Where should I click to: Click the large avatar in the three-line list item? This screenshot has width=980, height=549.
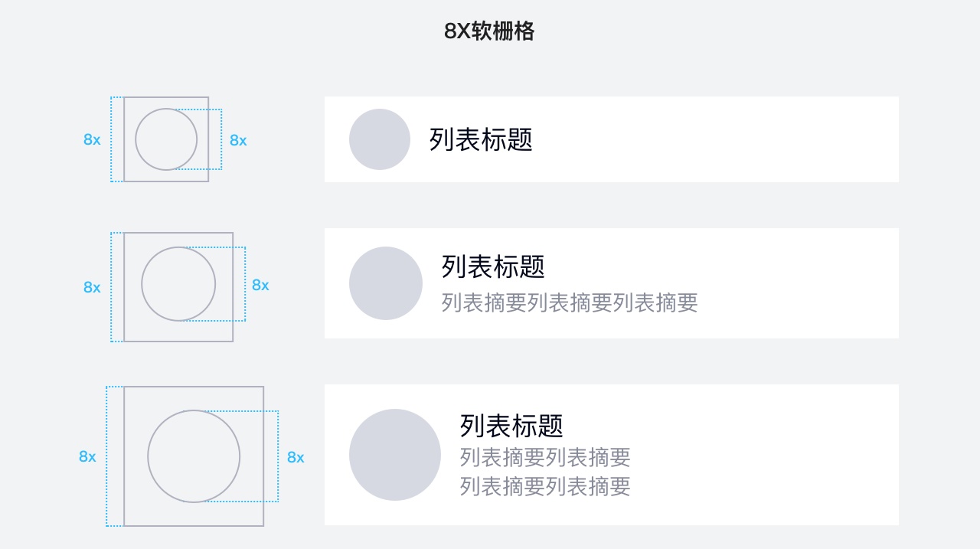[x=395, y=455]
